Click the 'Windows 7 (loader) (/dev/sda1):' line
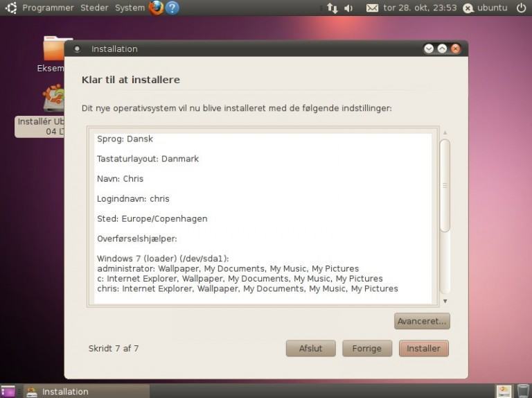The image size is (532, 398). [x=163, y=259]
